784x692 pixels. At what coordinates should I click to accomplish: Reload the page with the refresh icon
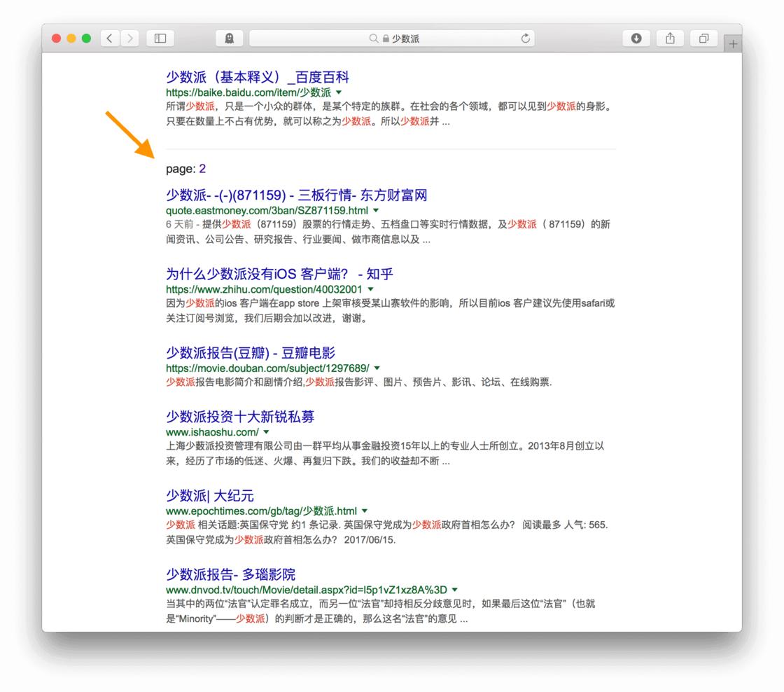pyautogui.click(x=525, y=39)
